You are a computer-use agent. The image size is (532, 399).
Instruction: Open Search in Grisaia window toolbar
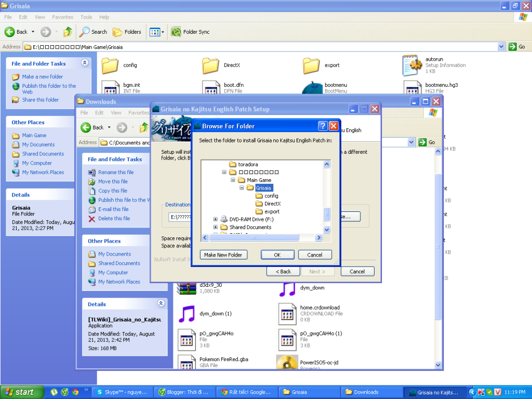tap(93, 32)
